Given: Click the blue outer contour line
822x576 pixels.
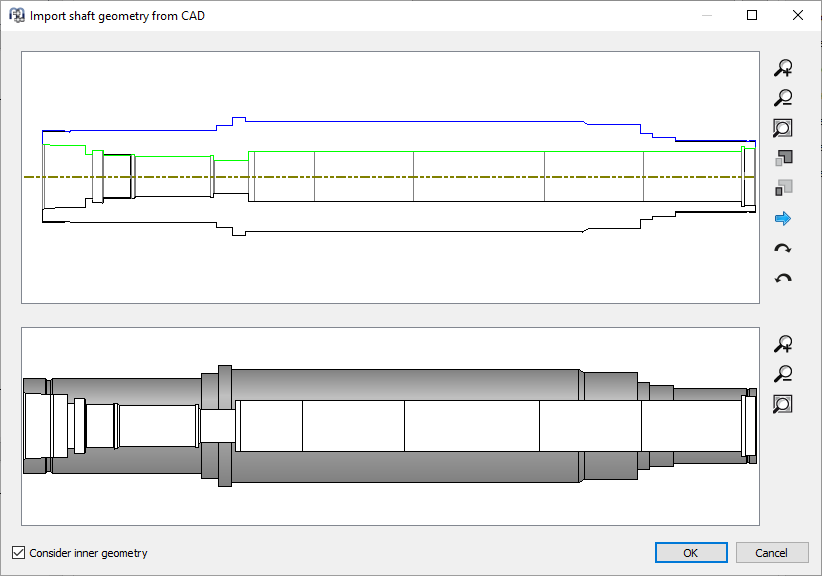Looking at the screenshot, I should click(400, 118).
